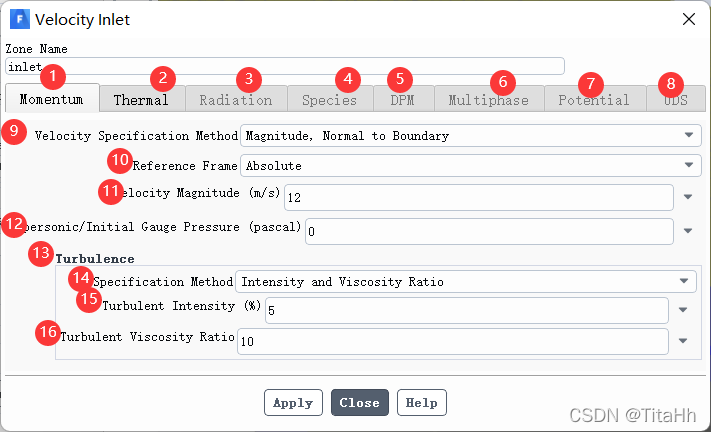Expand turbulence Specification Method dropdown
711x432 pixels.
(683, 282)
